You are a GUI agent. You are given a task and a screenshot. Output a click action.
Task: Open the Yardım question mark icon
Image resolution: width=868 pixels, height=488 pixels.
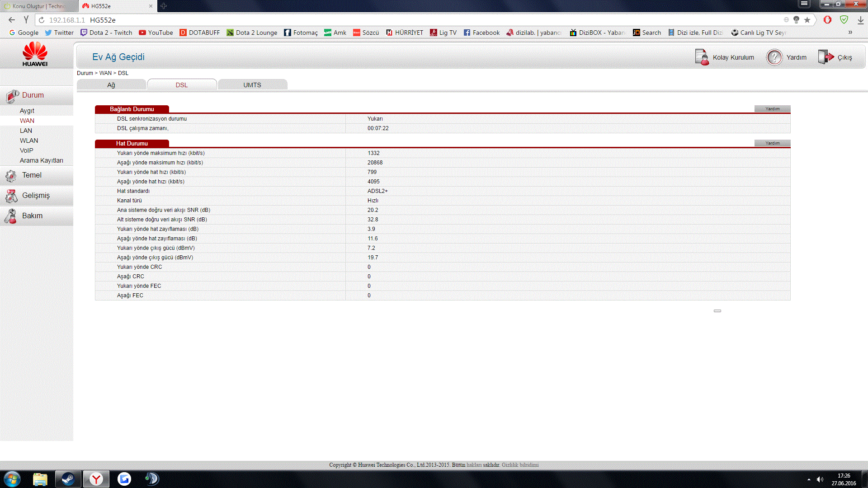[774, 57]
